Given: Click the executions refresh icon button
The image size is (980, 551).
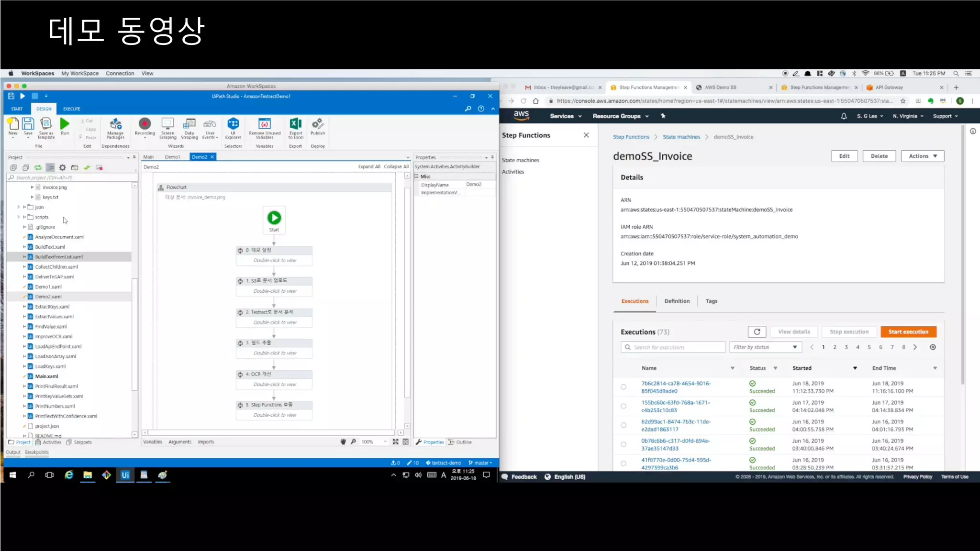Looking at the screenshot, I should point(757,332).
